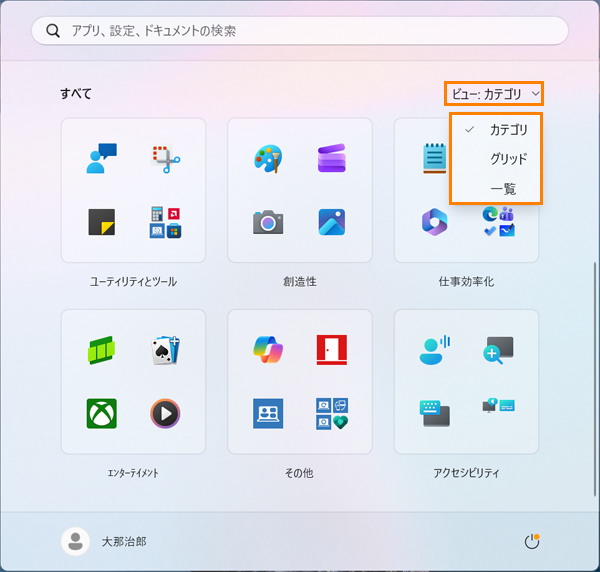Viewport: 600px width, 572px height.
Task: Open the Magnifier icon
Action: [498, 350]
